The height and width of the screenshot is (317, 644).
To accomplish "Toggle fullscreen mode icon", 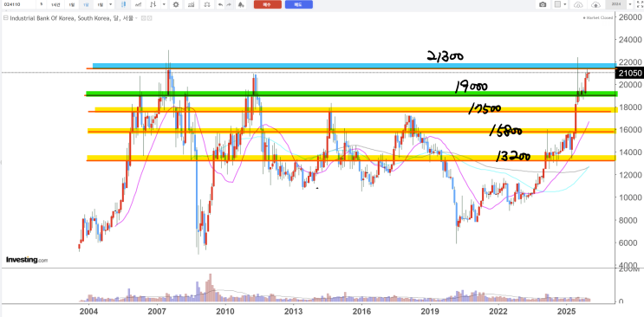I will coord(640,4).
